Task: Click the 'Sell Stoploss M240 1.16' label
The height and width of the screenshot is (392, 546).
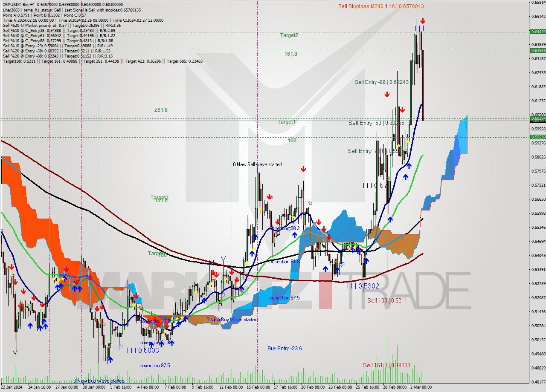Action: 381,6
